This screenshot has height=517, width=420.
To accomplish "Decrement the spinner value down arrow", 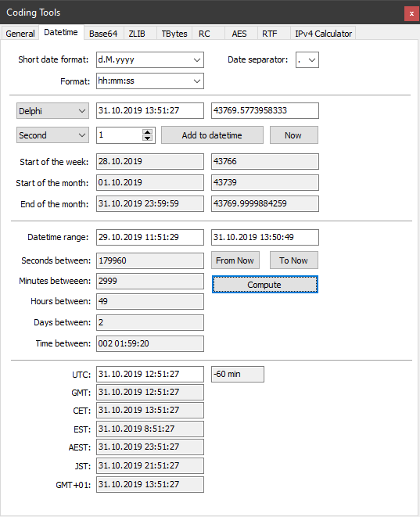I will [147, 138].
